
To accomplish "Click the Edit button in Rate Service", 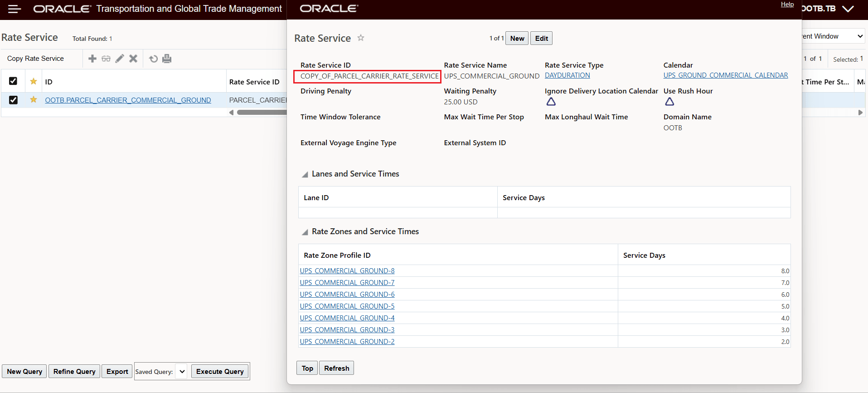I will (542, 38).
